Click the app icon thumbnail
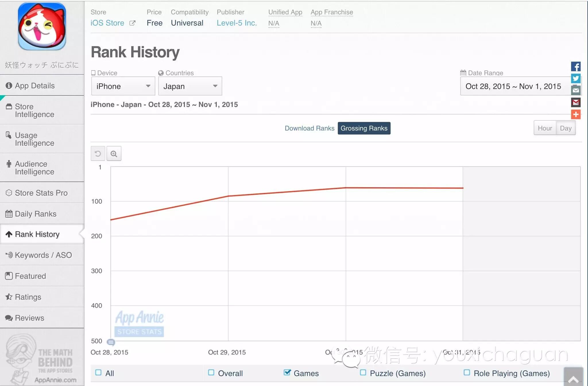This screenshot has width=588, height=386. [42, 26]
